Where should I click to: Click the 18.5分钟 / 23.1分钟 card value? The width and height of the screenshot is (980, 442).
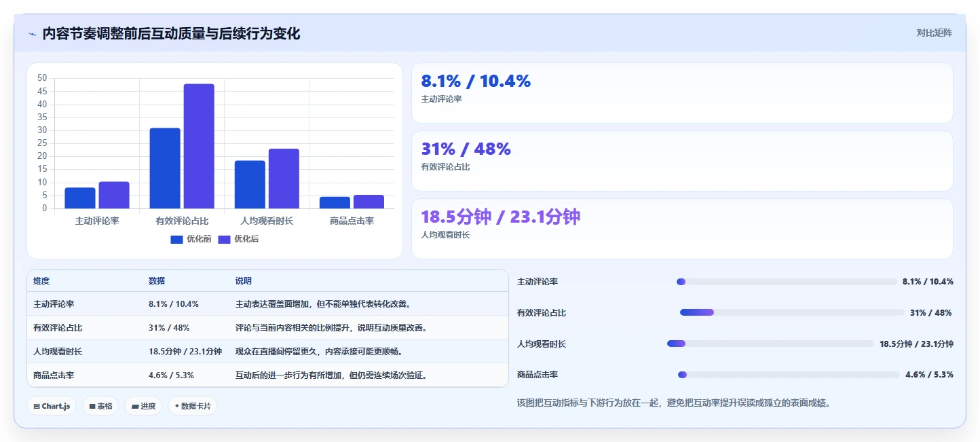tap(501, 217)
